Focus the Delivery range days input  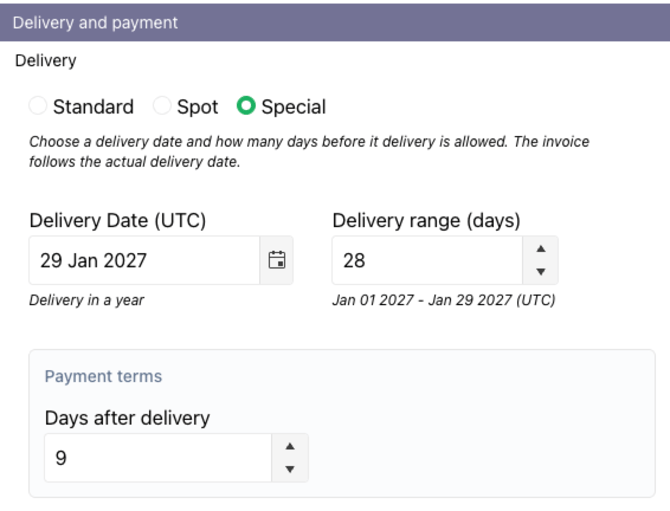coord(427,261)
